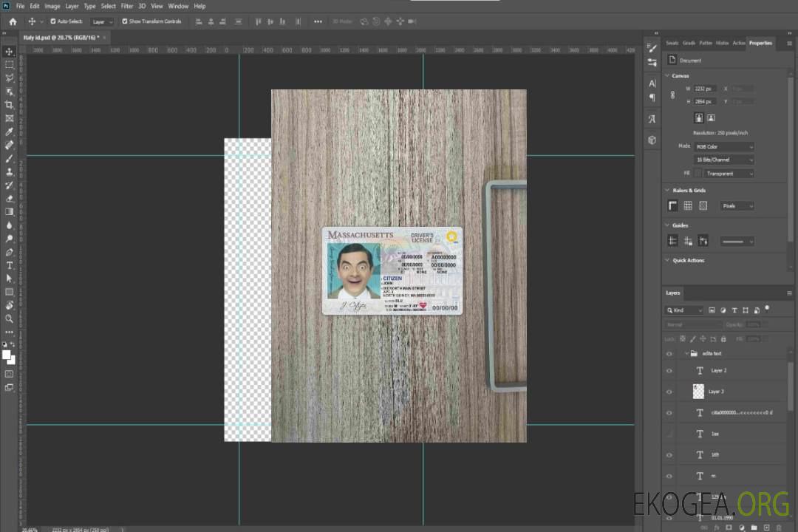Click the Home icon in options bar

point(13,21)
